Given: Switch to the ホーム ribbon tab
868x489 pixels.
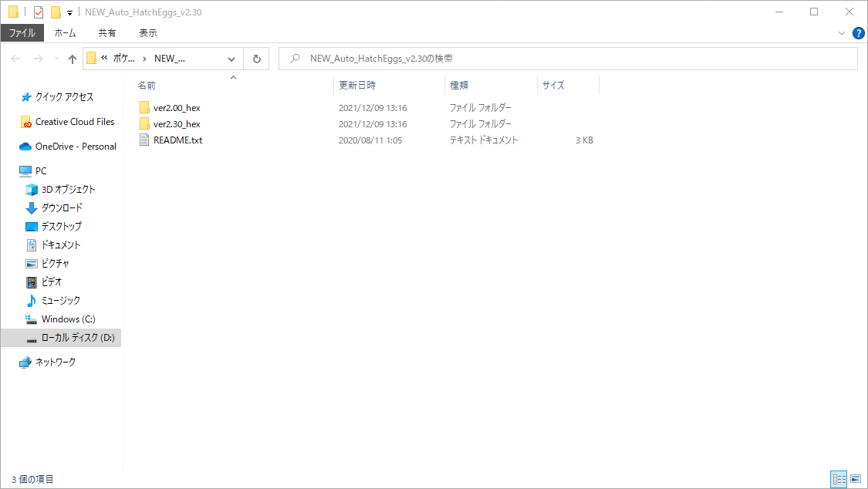Looking at the screenshot, I should click(66, 33).
